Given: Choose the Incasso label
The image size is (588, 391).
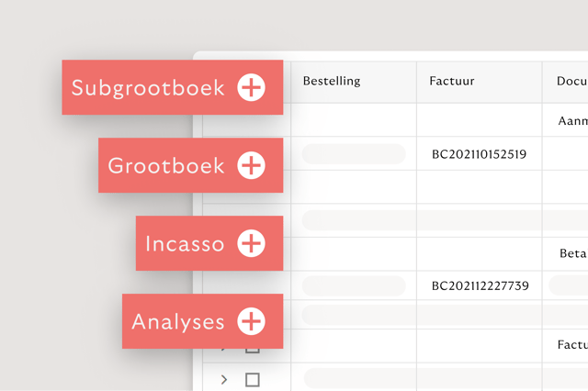Looking at the screenshot, I should pyautogui.click(x=185, y=244).
